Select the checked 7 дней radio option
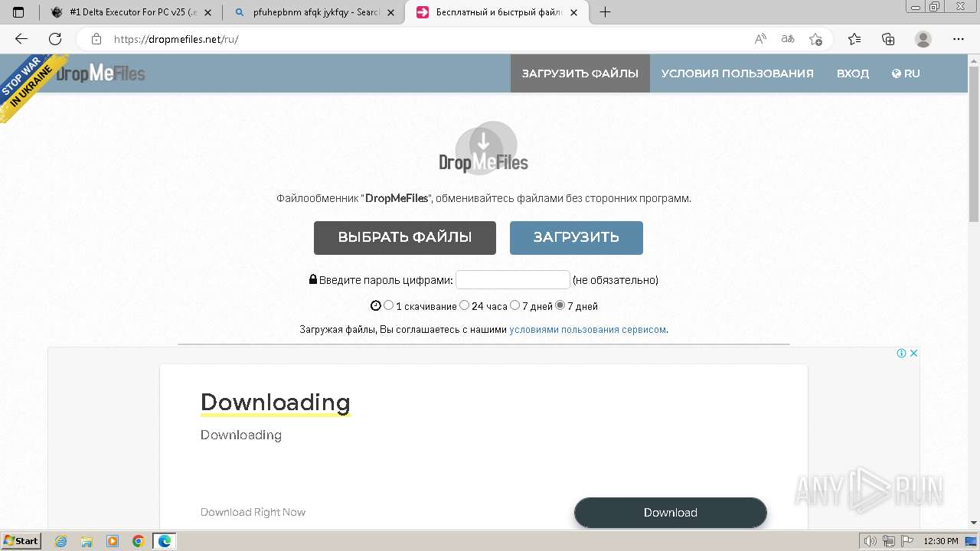The height and width of the screenshot is (551, 980). [x=560, y=305]
